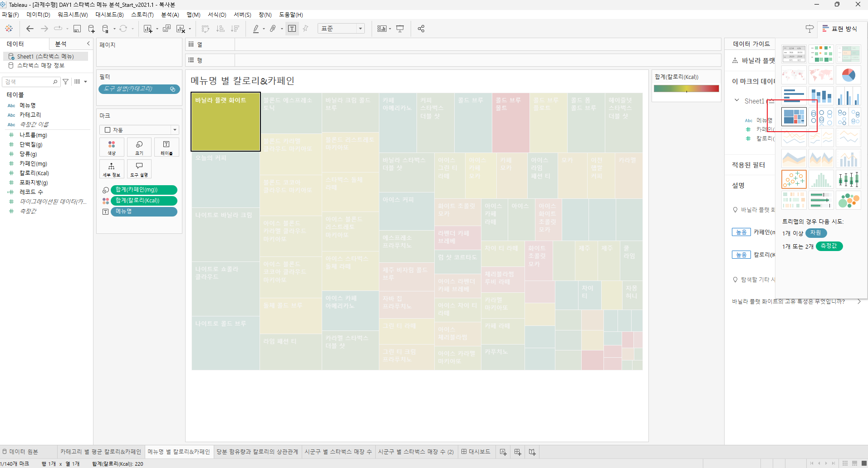Click the save disk icon
868x468 pixels.
(x=77, y=29)
